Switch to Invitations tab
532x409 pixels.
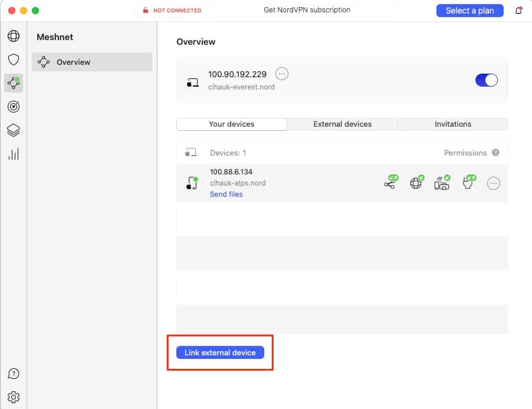pyautogui.click(x=453, y=124)
